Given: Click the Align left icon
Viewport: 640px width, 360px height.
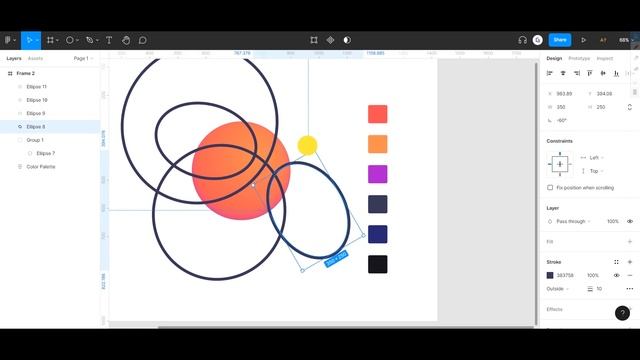Looking at the screenshot, I should (549, 73).
